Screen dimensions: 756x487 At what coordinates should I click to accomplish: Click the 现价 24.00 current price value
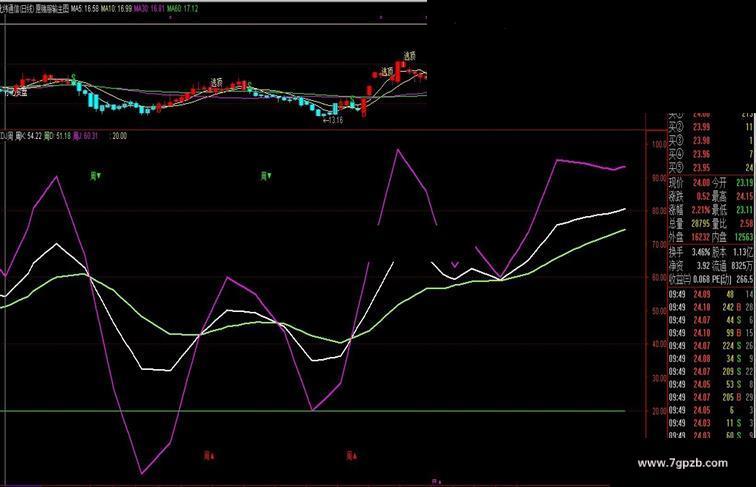[x=701, y=183]
